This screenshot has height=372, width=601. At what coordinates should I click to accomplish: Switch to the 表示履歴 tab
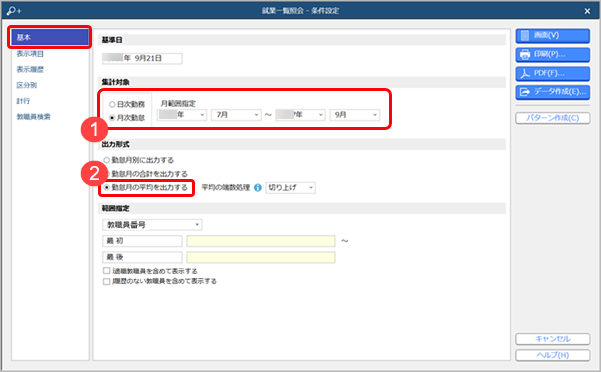tap(30, 69)
